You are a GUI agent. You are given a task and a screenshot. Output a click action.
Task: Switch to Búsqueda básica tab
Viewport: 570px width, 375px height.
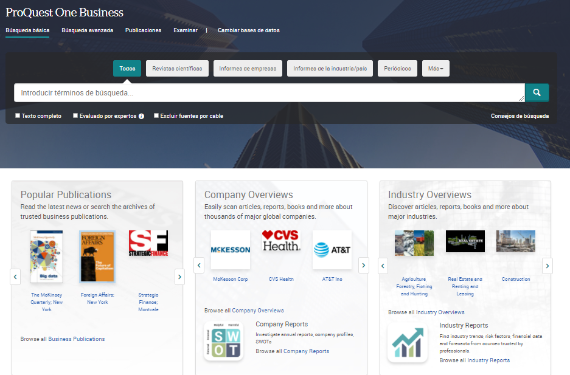[27, 30]
